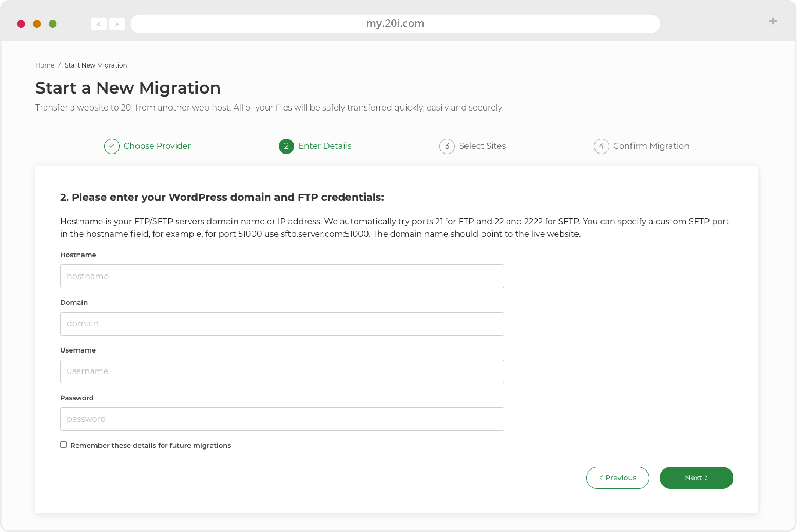Click the back navigation arrow icon
The image size is (797, 532).
click(98, 23)
